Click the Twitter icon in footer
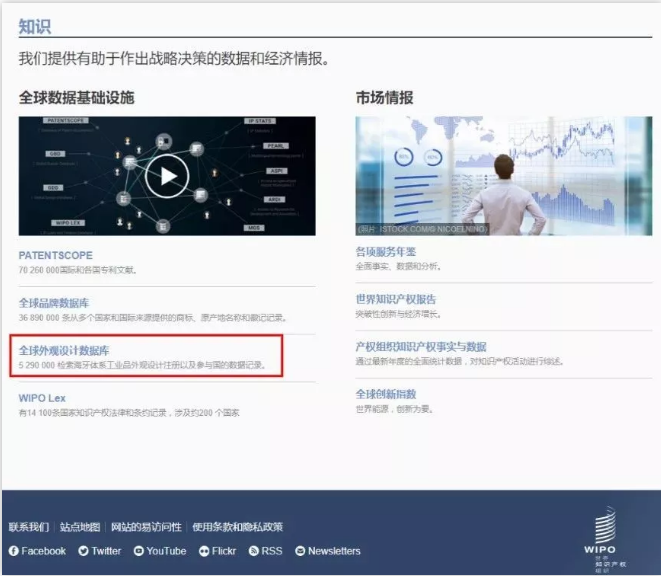This screenshot has width=661, height=576. 83,551
